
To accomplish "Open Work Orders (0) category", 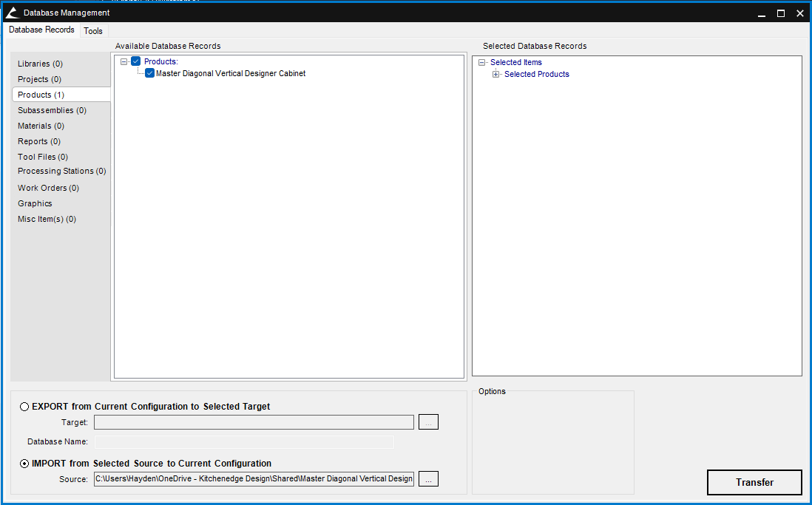I will 48,188.
